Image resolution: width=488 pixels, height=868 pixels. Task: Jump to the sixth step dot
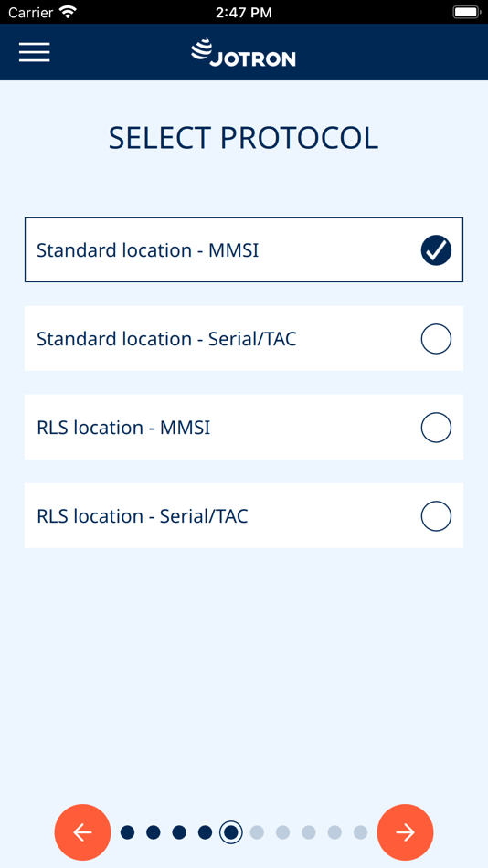pos(257,832)
